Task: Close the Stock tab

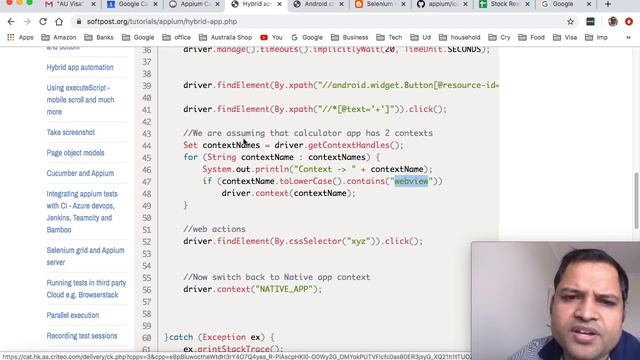Action: (x=527, y=4)
